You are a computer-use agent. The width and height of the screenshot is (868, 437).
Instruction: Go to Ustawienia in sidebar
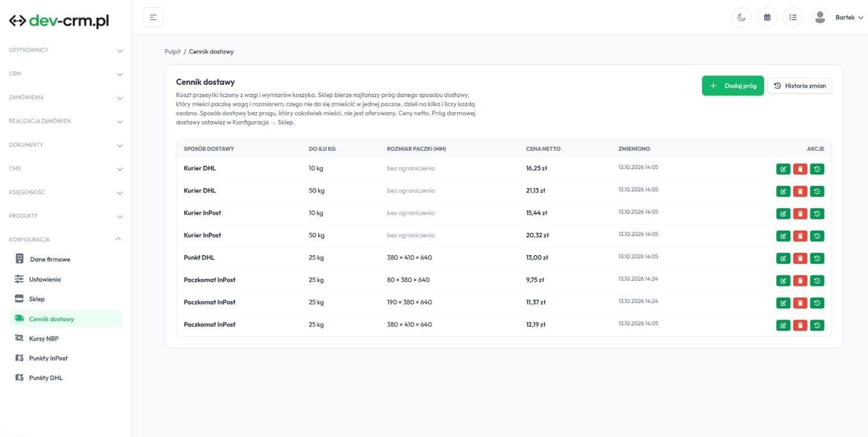tap(66, 279)
